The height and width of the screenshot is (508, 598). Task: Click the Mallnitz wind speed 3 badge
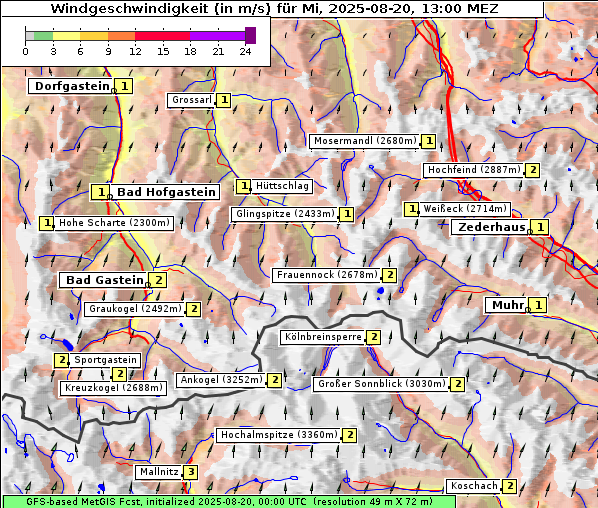pyautogui.click(x=191, y=472)
